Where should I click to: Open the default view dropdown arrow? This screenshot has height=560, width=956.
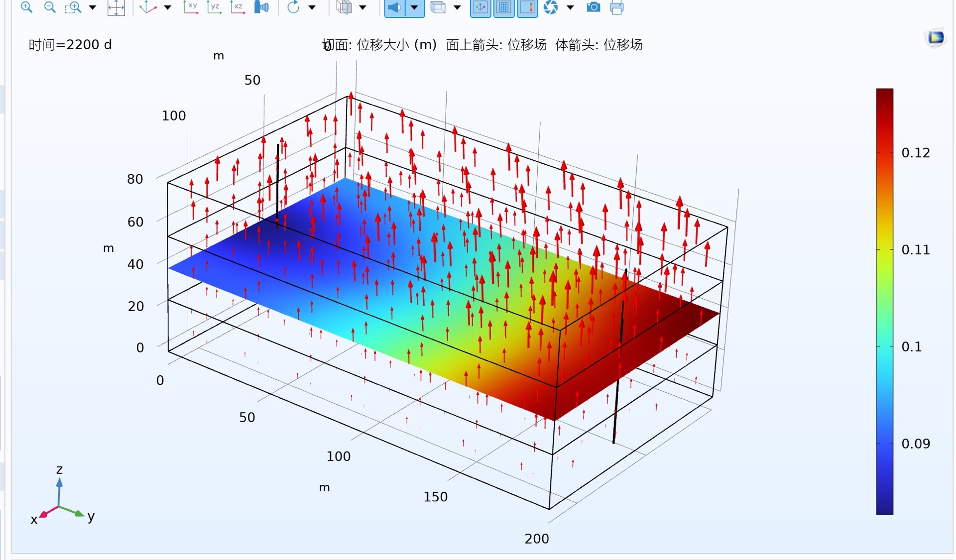coord(168,7)
